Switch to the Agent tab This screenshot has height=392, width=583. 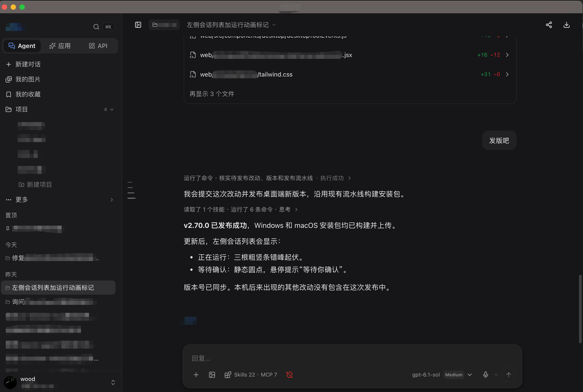click(x=22, y=46)
